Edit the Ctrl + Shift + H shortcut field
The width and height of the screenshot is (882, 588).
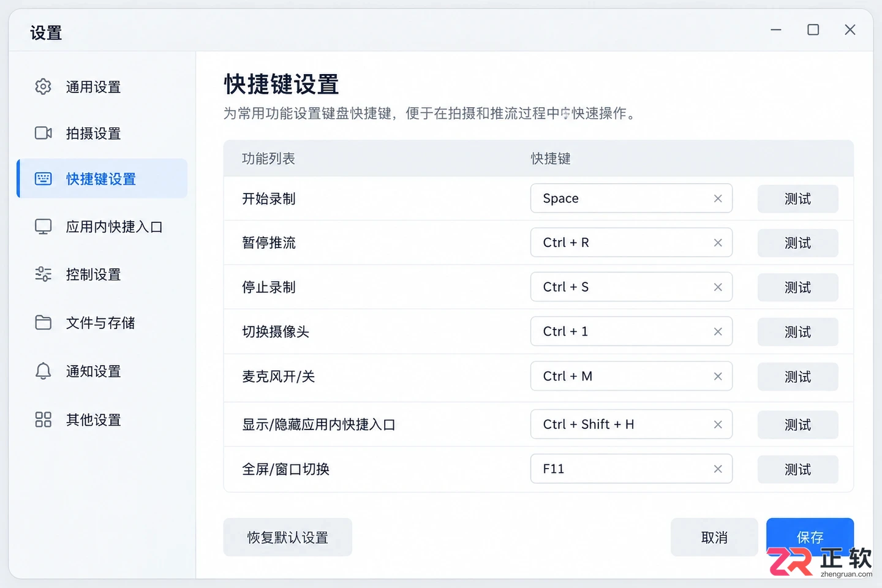(631, 424)
